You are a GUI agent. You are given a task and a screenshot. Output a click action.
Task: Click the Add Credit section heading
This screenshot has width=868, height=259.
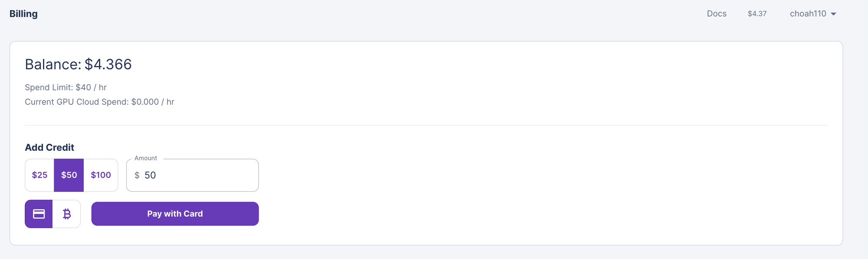pyautogui.click(x=49, y=147)
